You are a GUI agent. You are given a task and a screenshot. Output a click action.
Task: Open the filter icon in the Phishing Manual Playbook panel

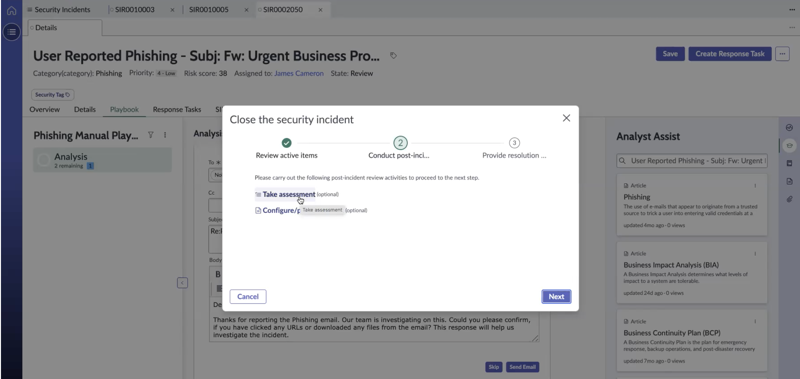pyautogui.click(x=151, y=135)
